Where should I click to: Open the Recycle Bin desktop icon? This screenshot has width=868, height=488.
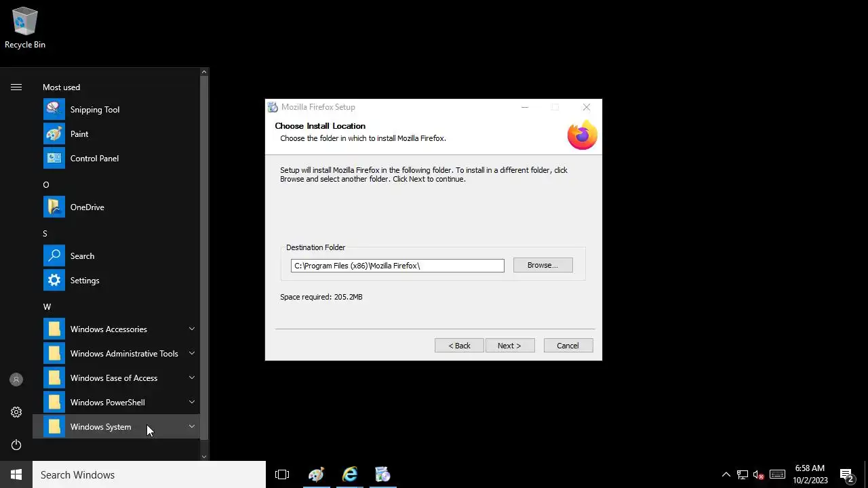[25, 28]
